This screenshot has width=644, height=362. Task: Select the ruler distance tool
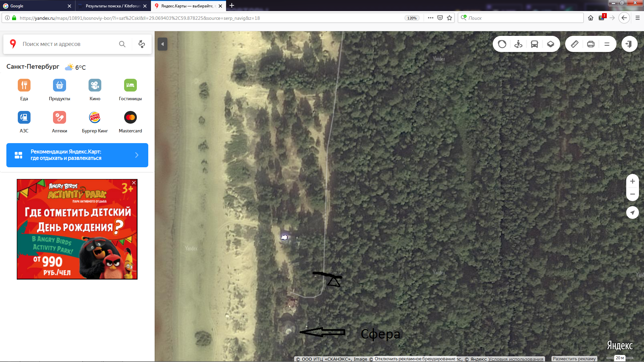click(575, 44)
